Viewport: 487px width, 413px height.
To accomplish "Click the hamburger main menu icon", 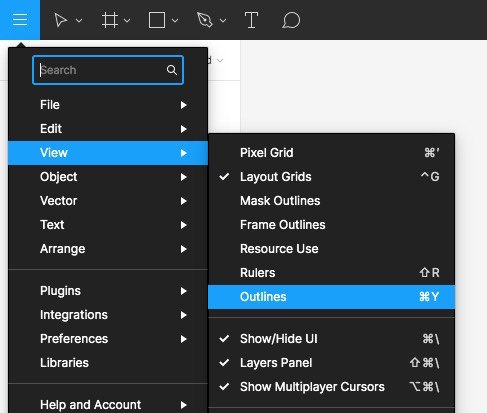I will click(x=20, y=20).
